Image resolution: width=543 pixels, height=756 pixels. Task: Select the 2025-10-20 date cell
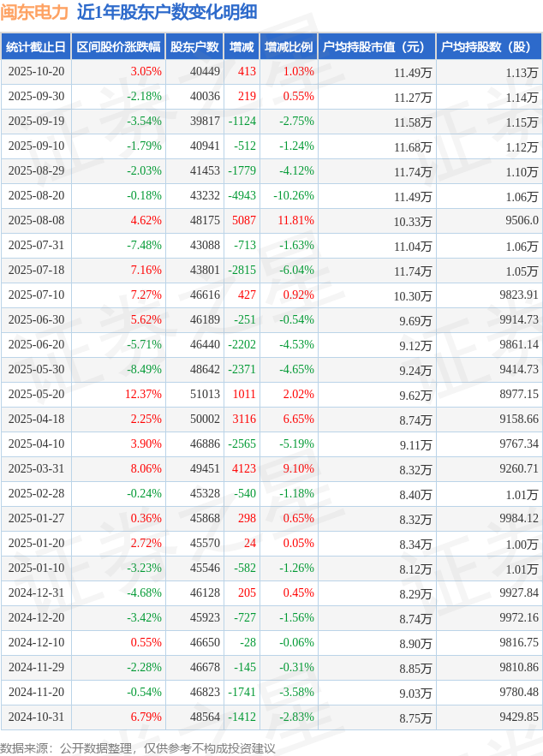35,72
